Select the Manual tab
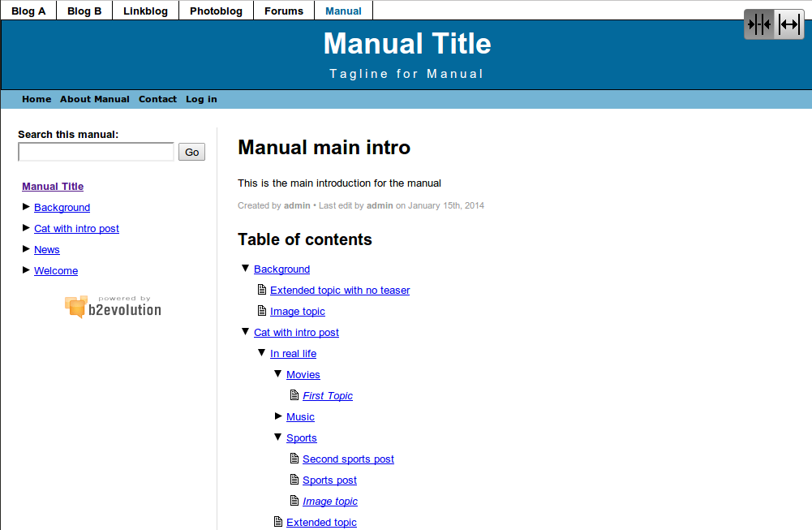 tap(343, 11)
